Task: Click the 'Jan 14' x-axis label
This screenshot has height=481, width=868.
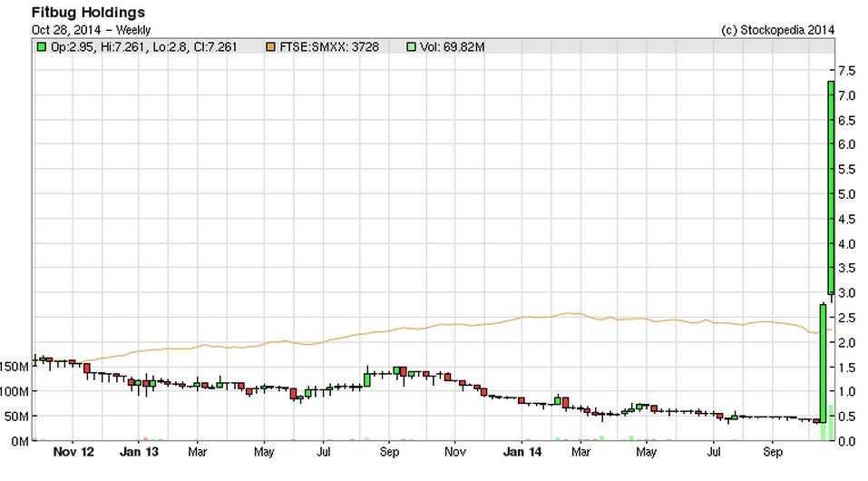Action: pyautogui.click(x=522, y=452)
